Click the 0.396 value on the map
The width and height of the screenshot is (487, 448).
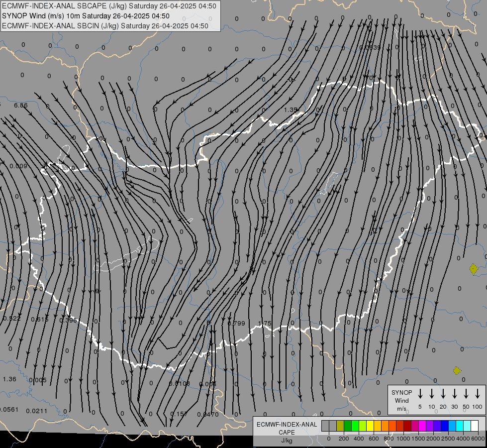tap(68, 320)
